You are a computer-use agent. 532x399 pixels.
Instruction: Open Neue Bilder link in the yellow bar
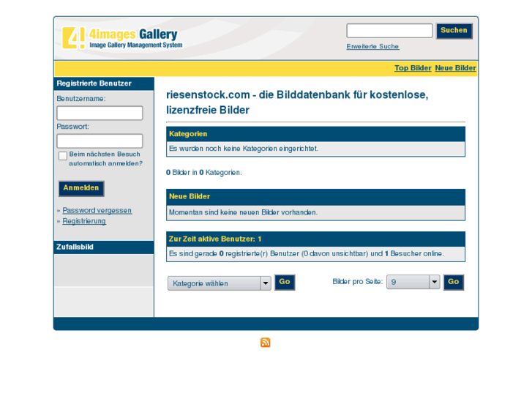click(x=455, y=68)
